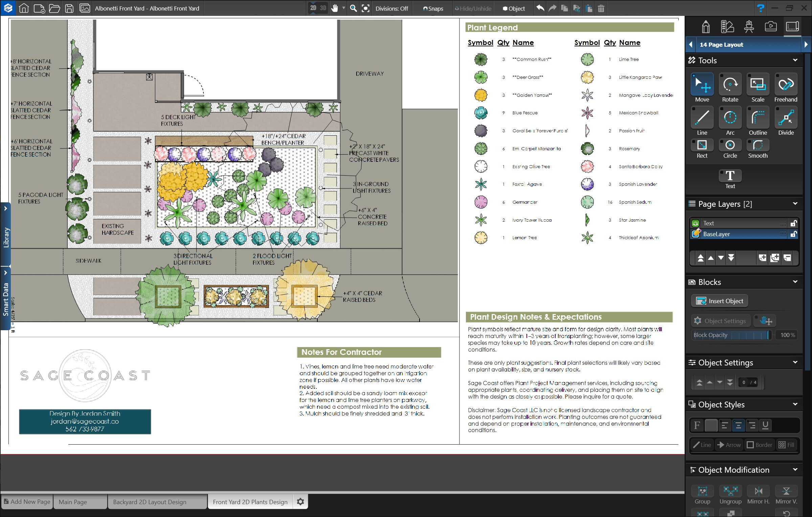Open the hand tool dropdown arrow

point(343,8)
